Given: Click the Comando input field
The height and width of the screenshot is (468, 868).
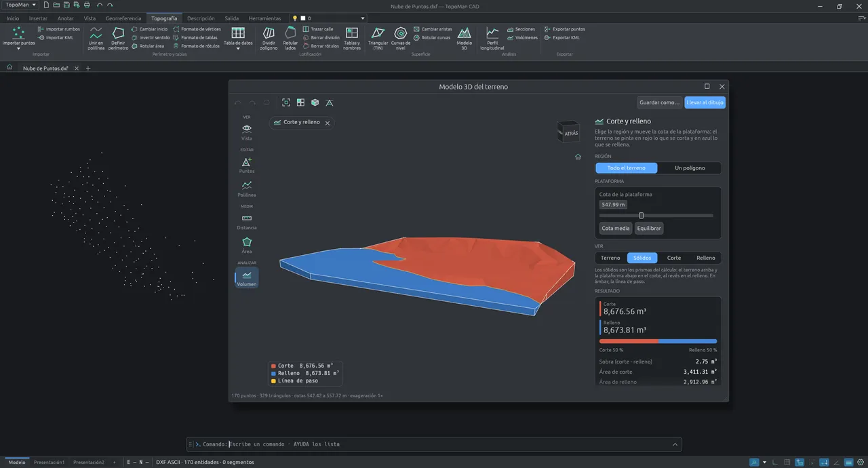Looking at the screenshot, I should (x=448, y=444).
